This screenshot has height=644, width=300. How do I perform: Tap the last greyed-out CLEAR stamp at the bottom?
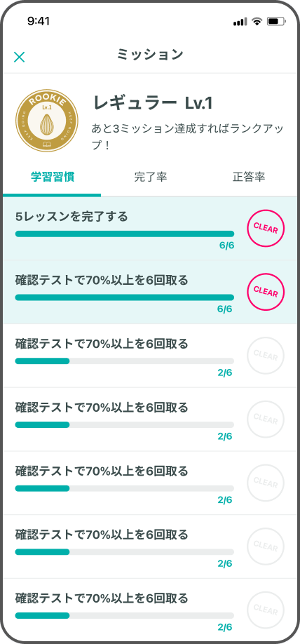pos(266,610)
